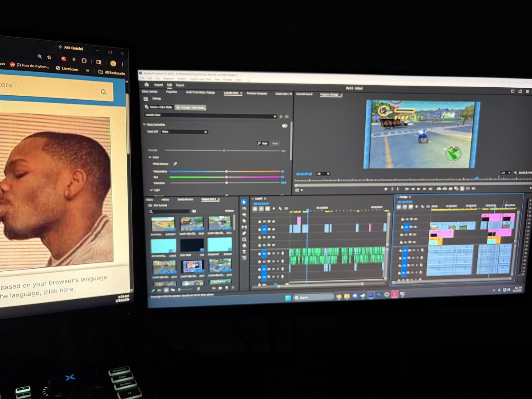Collapse the Basic Correction section
This screenshot has width=532, height=399.
pos(144,124)
